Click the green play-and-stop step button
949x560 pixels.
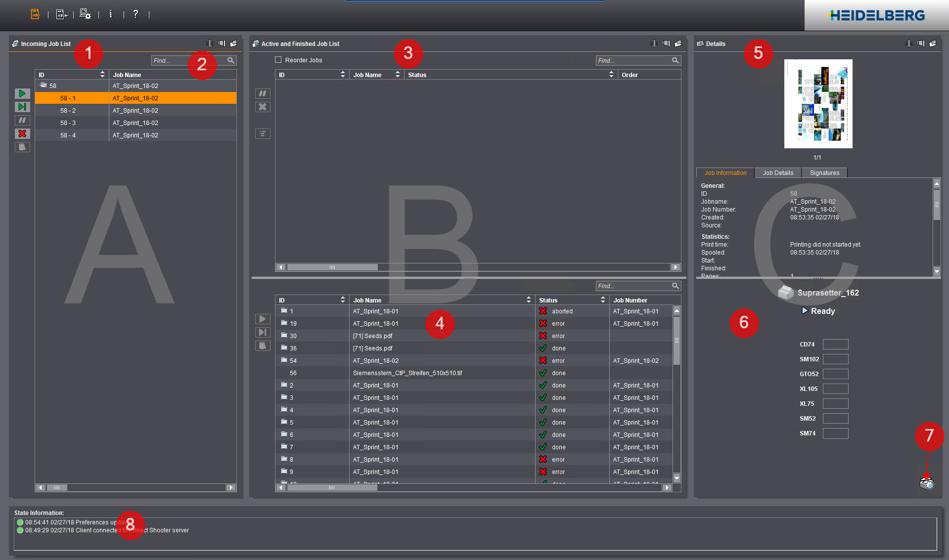click(22, 107)
